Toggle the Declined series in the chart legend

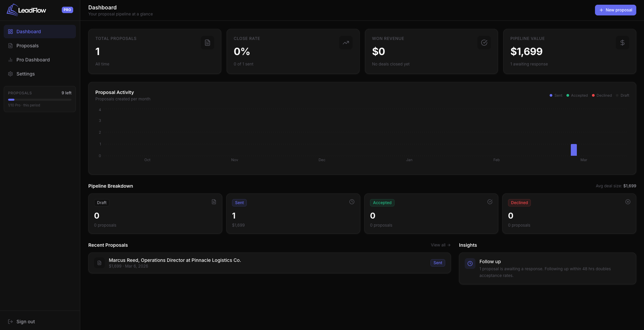click(601, 95)
